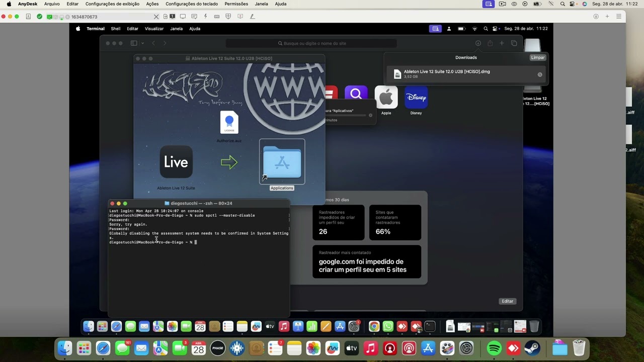Open Finder in the local dock
The image size is (644, 362).
pyautogui.click(x=65, y=348)
